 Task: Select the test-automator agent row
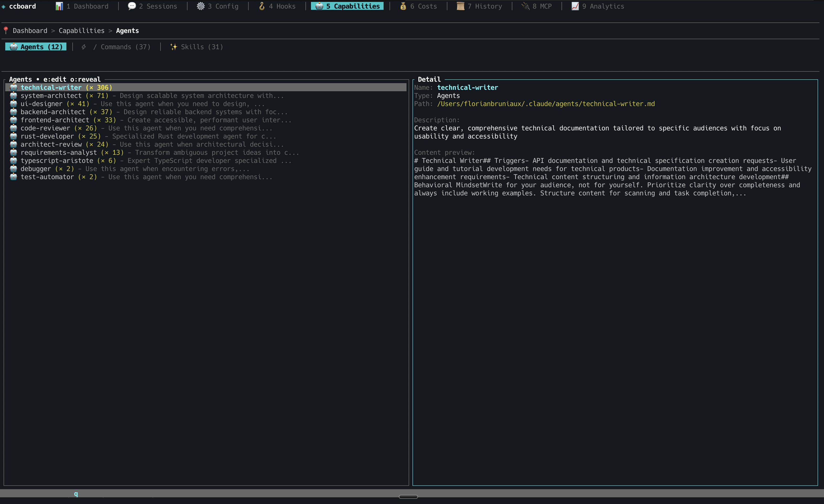(x=47, y=177)
